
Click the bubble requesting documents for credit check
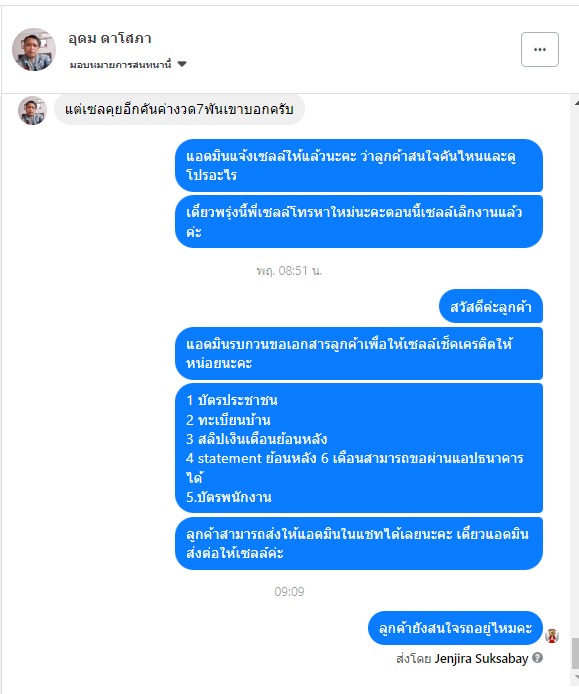click(x=359, y=353)
